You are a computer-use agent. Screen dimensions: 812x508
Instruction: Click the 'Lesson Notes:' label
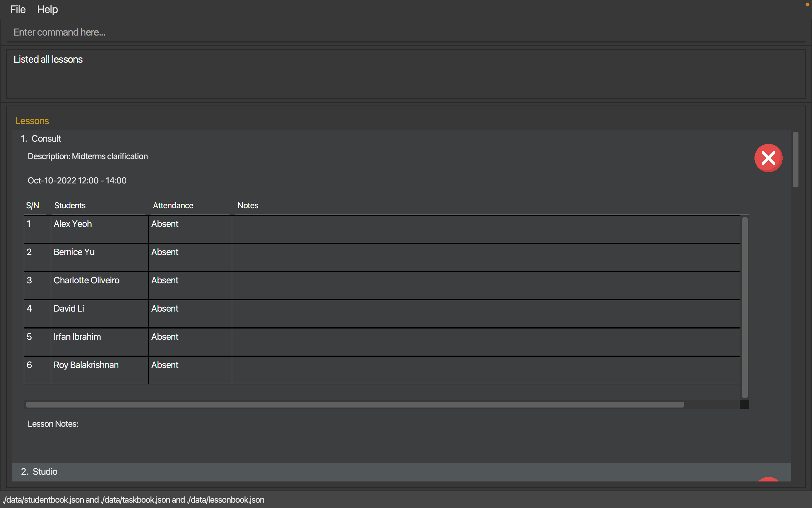point(53,424)
